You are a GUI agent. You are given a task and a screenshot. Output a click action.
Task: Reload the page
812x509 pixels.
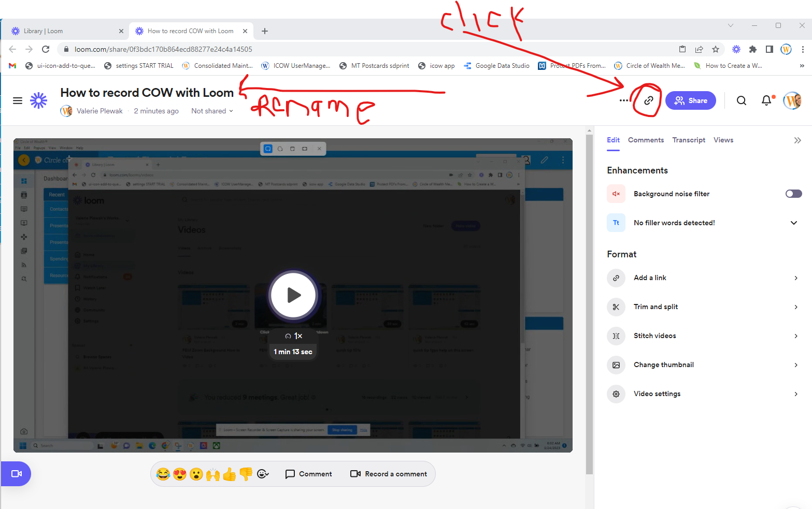pyautogui.click(x=46, y=49)
